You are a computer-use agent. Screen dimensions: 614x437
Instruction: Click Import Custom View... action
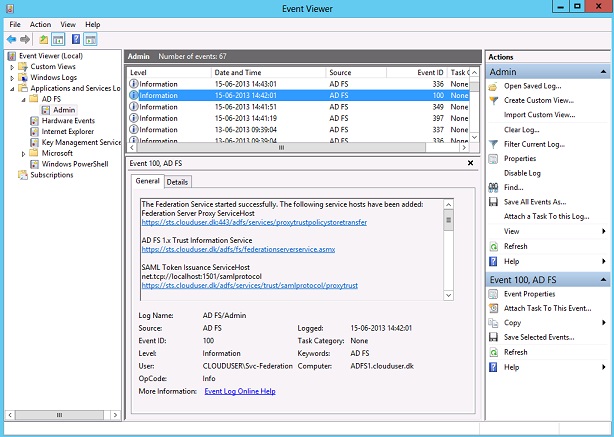click(x=539, y=115)
